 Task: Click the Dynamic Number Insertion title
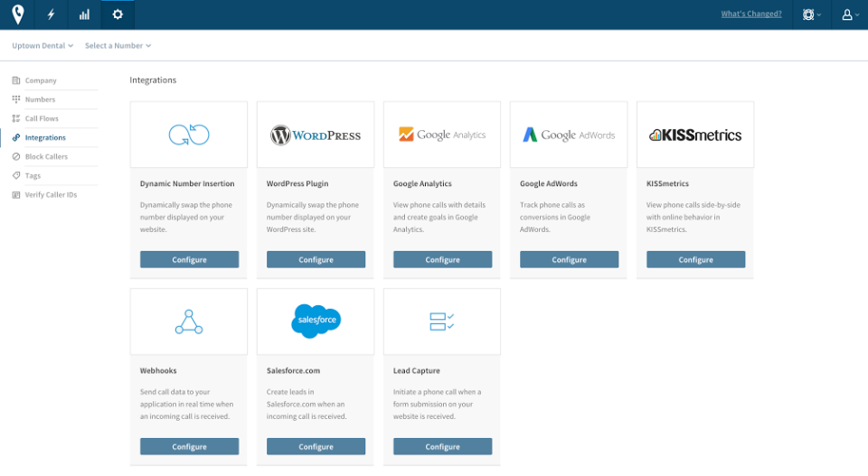click(x=187, y=183)
